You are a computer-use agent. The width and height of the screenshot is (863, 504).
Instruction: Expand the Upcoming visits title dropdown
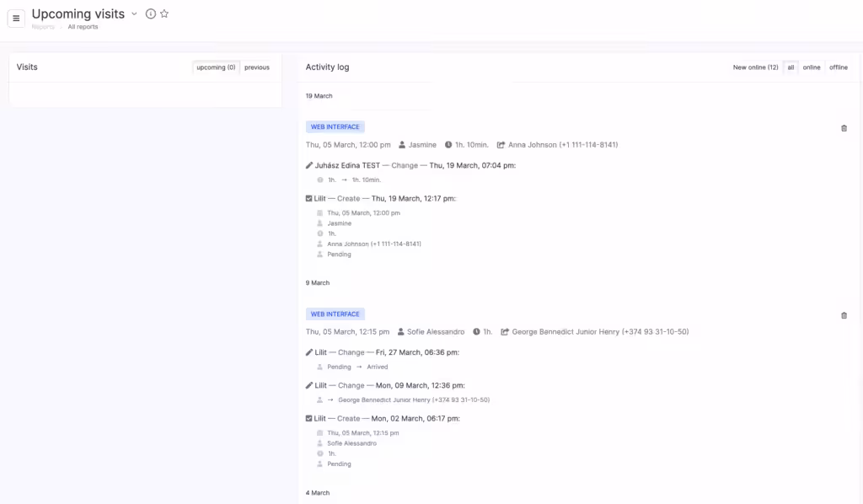point(134,14)
